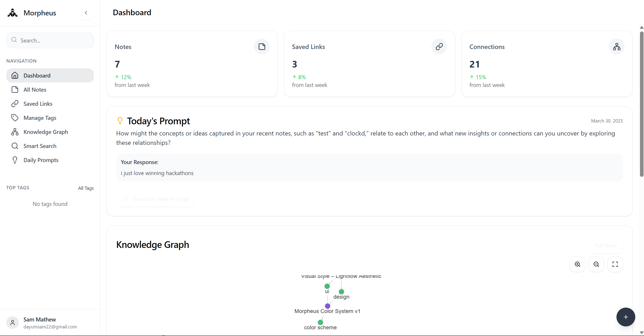Click the Saved Links chain icon
The image size is (644, 336).
pyautogui.click(x=439, y=46)
